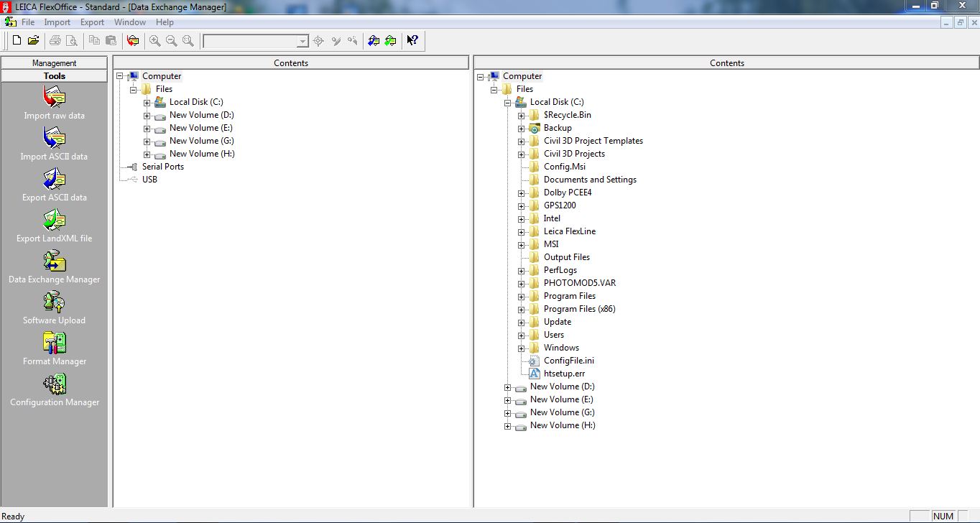
Task: Click the red-arrow import toolbar icon
Action: tap(133, 41)
